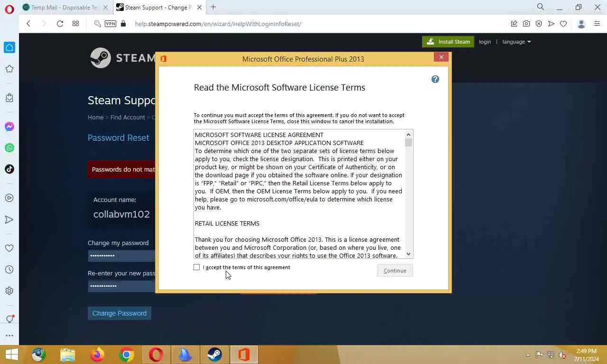This screenshot has width=607, height=364.
Task: Open the Windows Start button
Action: (11, 355)
